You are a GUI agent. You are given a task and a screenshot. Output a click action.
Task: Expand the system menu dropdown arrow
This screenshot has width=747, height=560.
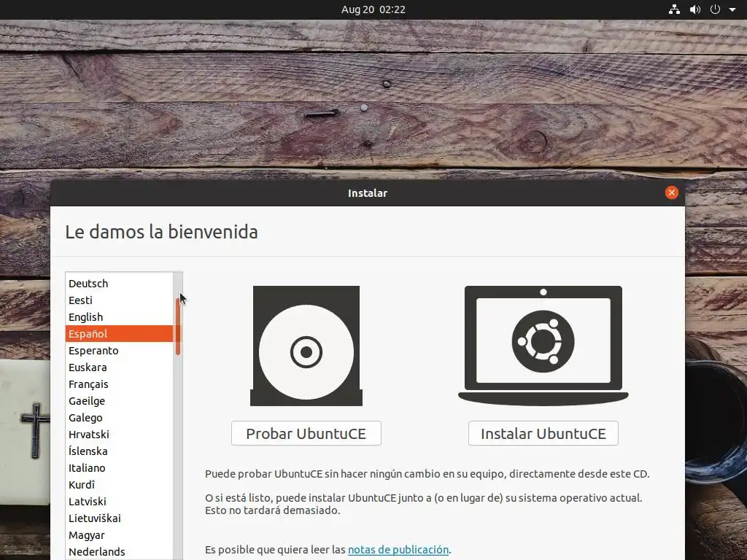732,9
